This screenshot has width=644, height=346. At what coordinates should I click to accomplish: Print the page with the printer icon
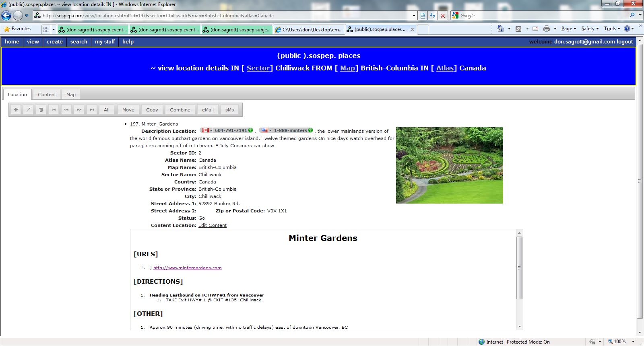click(x=546, y=29)
